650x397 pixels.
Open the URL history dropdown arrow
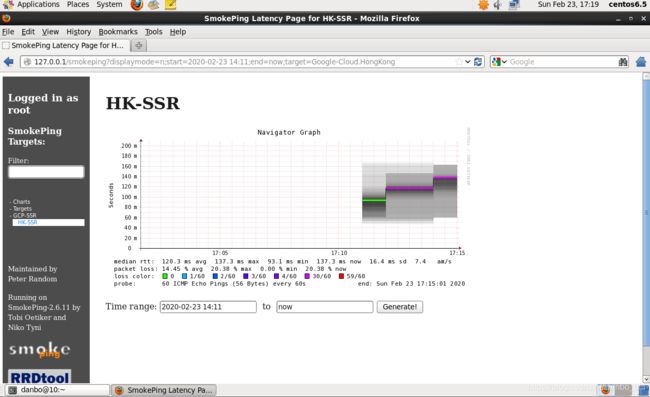click(468, 62)
